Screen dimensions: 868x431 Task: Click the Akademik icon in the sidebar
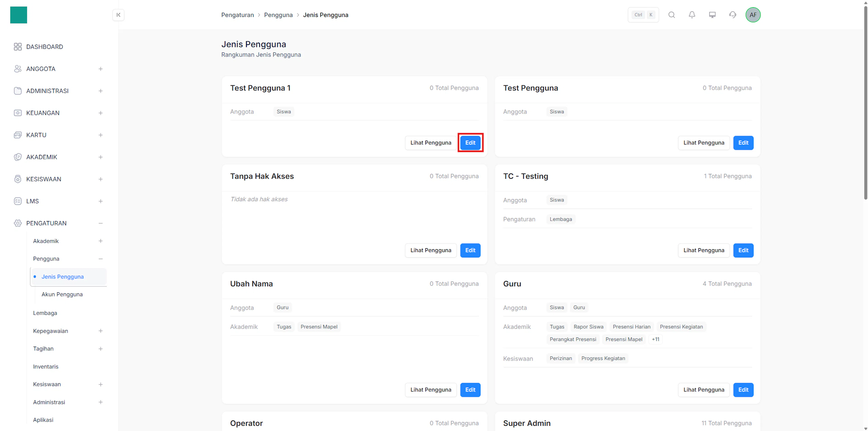pyautogui.click(x=18, y=157)
